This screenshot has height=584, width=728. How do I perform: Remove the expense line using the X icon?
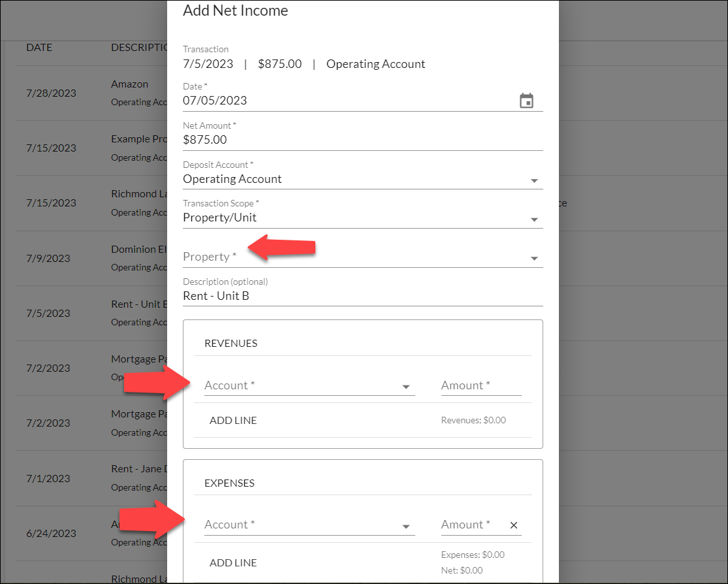pyautogui.click(x=513, y=525)
